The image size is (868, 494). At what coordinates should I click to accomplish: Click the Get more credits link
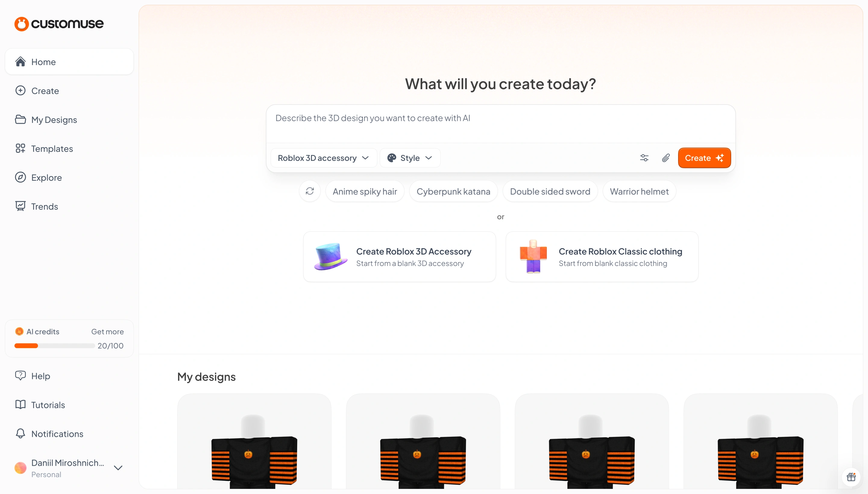(x=107, y=331)
